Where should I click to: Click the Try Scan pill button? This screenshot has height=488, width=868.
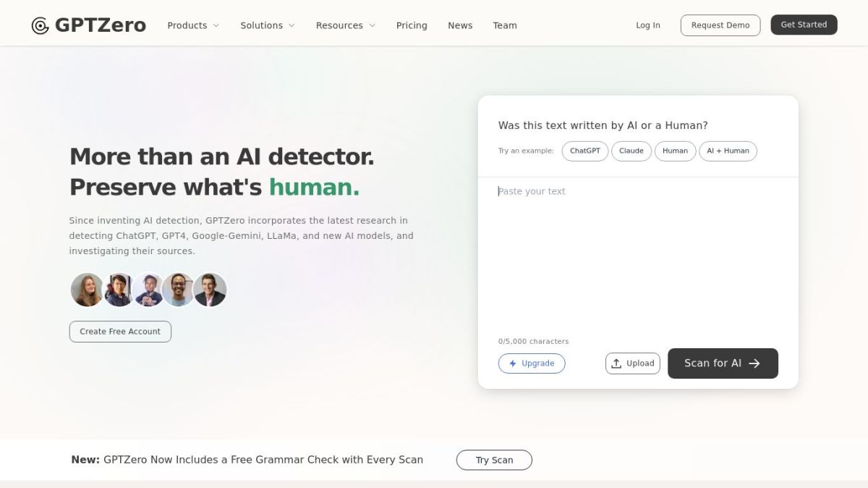(494, 459)
